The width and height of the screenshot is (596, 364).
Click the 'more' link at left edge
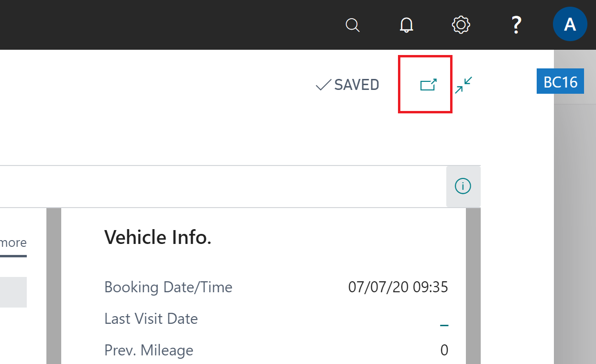pos(13,243)
